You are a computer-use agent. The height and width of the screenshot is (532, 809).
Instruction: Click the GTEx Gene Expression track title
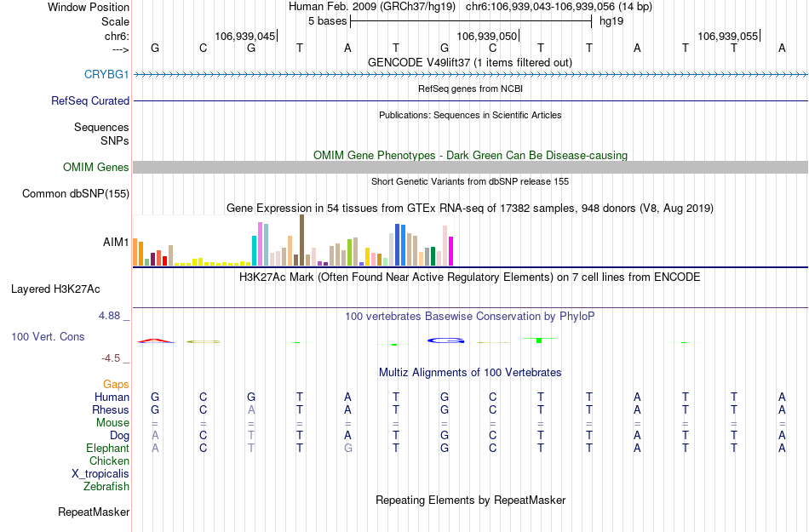coord(470,209)
